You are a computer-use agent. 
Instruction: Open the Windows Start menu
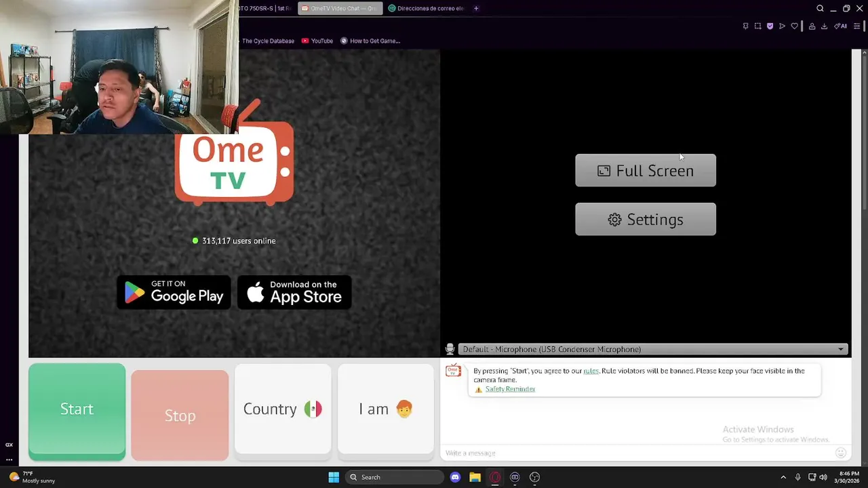pos(334,477)
